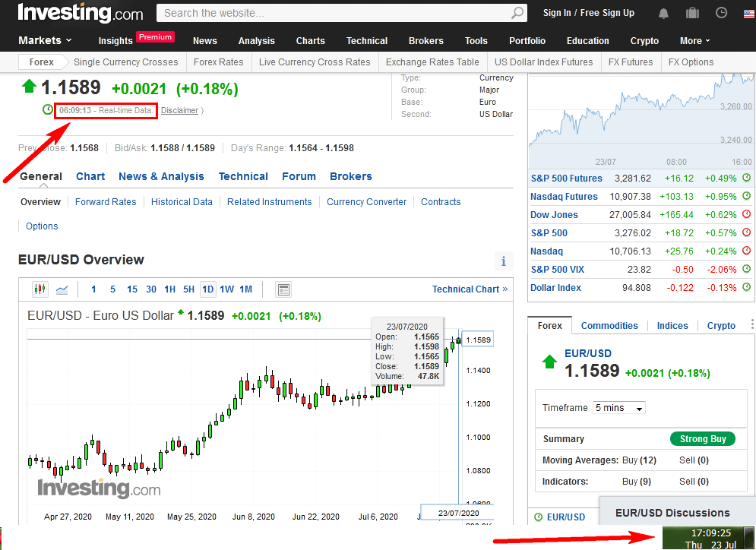Click the Strong Buy summary button

click(703, 438)
